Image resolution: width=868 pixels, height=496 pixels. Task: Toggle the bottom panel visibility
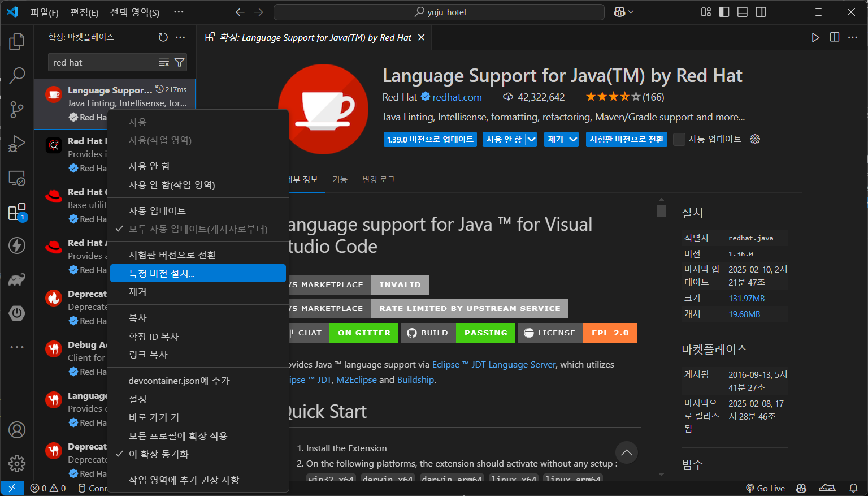click(743, 12)
